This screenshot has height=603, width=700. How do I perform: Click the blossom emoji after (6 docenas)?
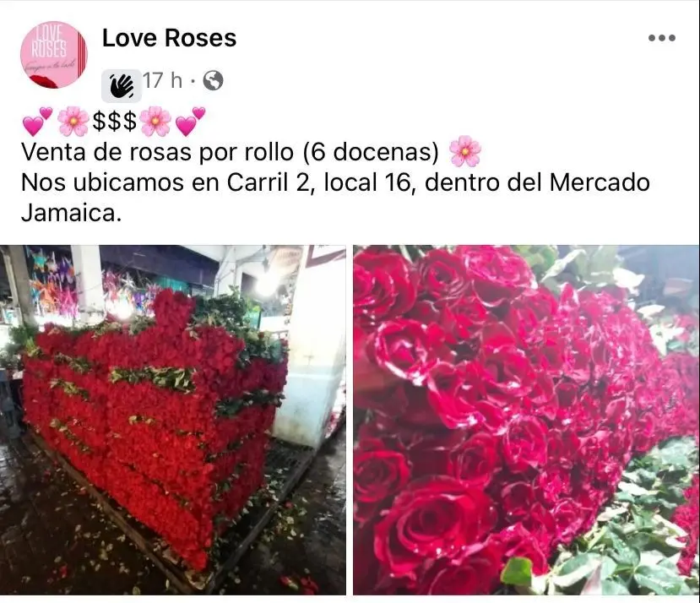(x=465, y=151)
